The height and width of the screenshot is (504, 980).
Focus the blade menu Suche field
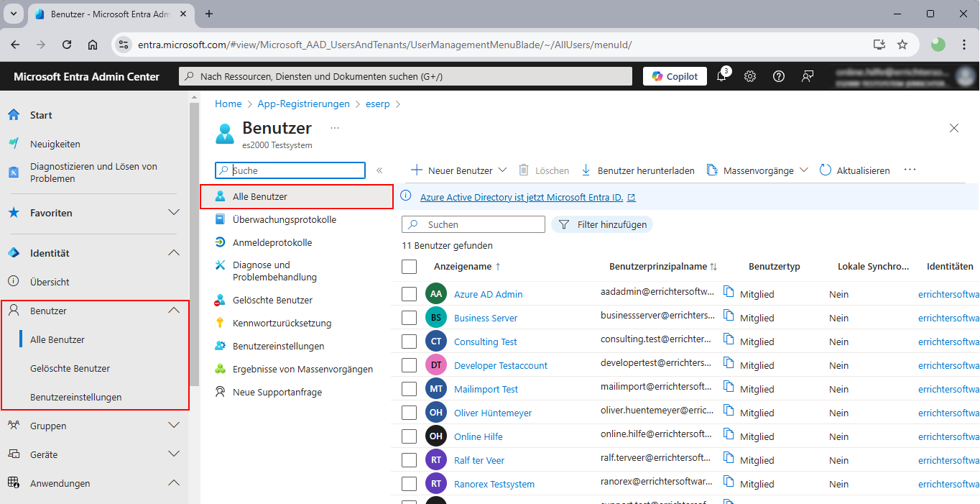tap(290, 170)
